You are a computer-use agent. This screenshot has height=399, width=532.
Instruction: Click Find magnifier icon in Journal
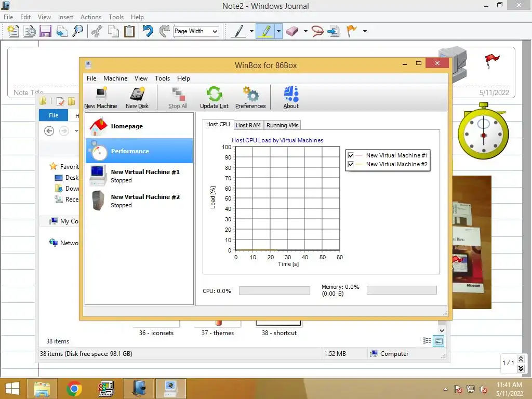(x=78, y=31)
